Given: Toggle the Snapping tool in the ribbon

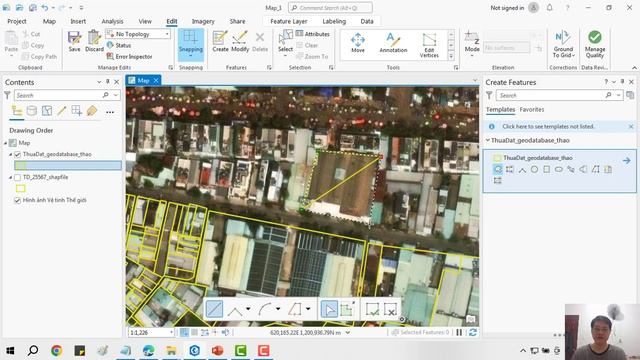Looking at the screenshot, I should pyautogui.click(x=191, y=44).
